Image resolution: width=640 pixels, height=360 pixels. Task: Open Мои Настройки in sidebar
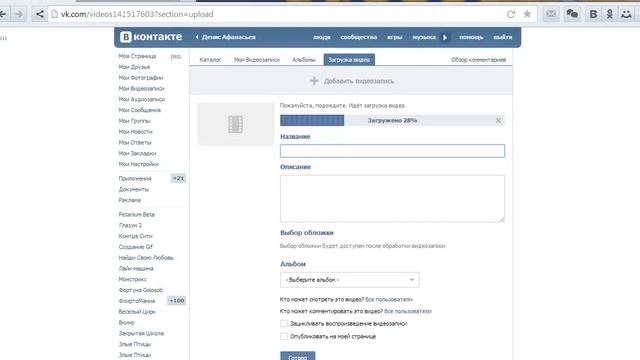coord(139,164)
